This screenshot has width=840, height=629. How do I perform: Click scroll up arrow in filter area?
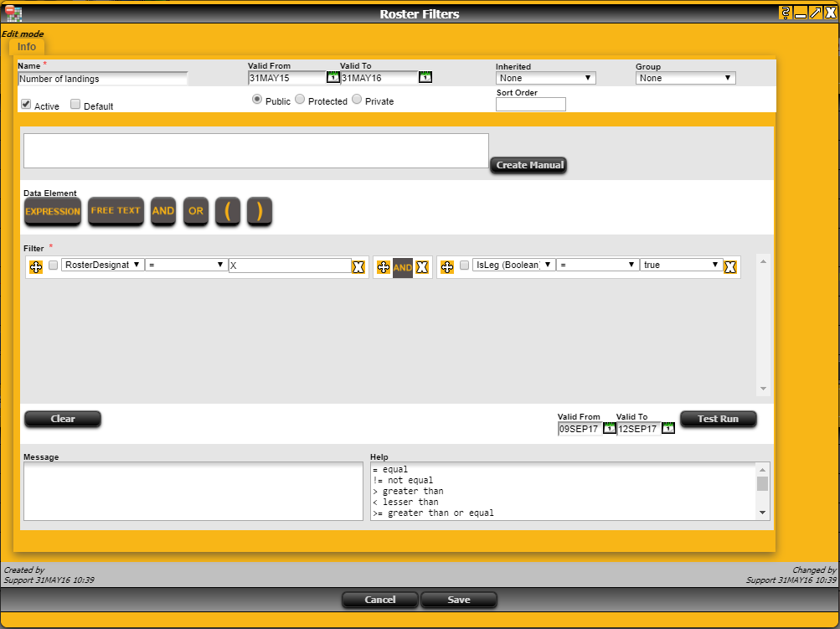pyautogui.click(x=764, y=261)
